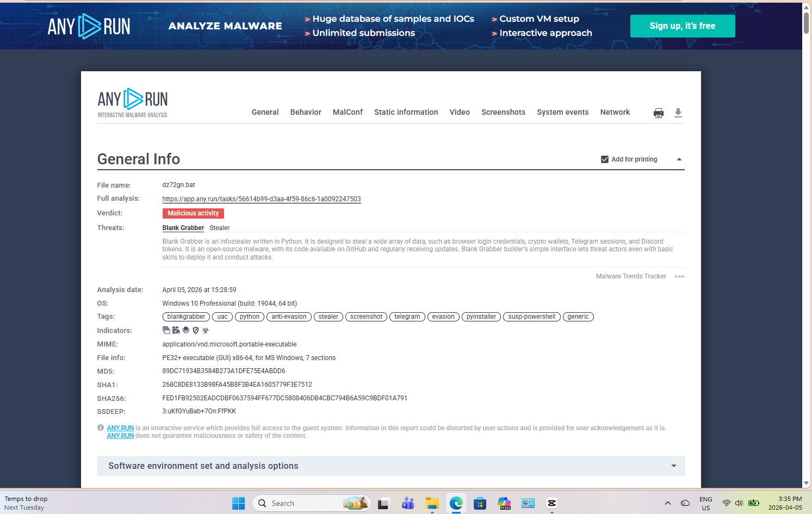
Task: Click the susp-powershell tag
Action: (x=532, y=317)
